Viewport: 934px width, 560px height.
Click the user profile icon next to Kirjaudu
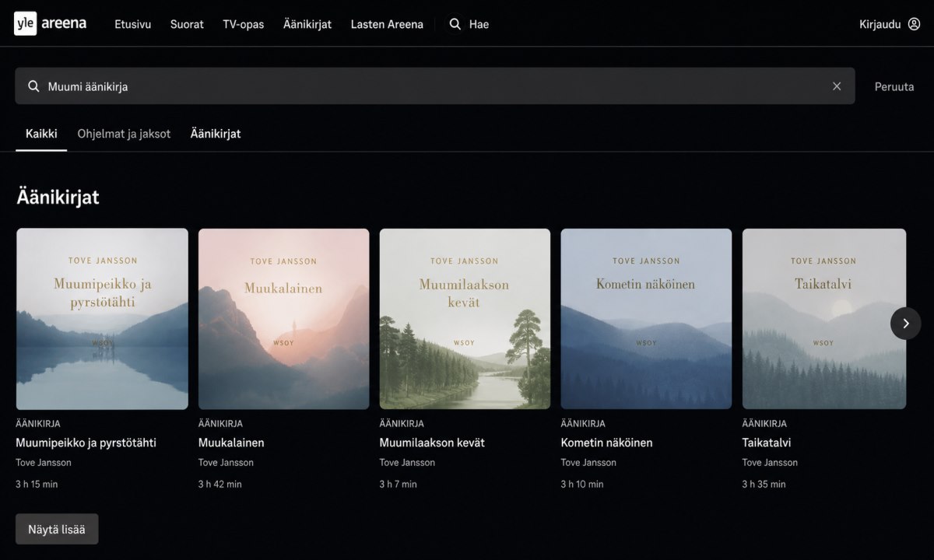click(914, 24)
